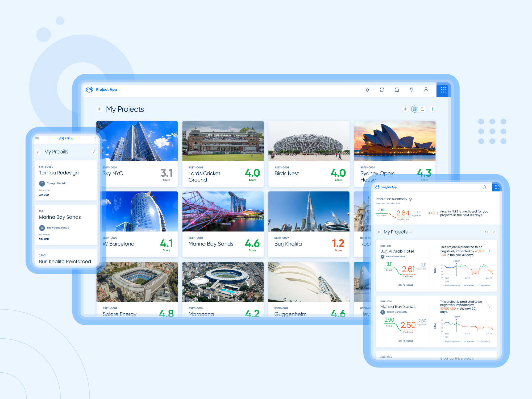Open notifications bell in Project App header

pos(411,90)
